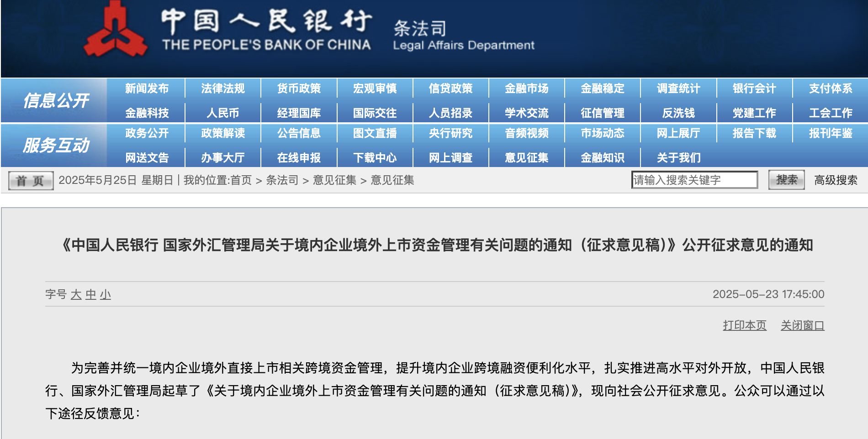Click 条法司 in the breadcrumb path

pyautogui.click(x=282, y=180)
